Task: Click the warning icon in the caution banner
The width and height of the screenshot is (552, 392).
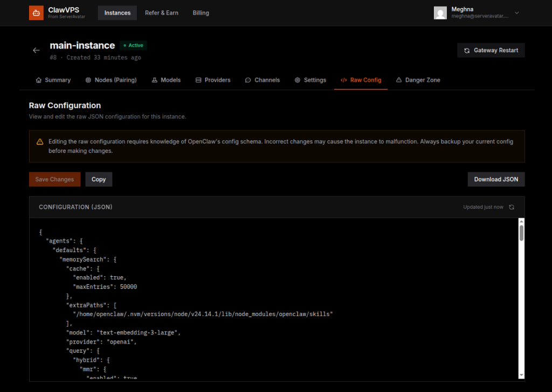Action: [x=39, y=142]
